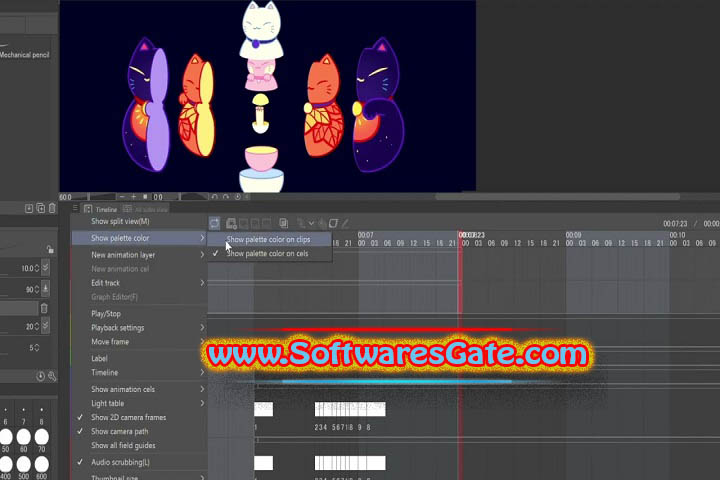Expand the Playback settings submenu

click(x=140, y=328)
